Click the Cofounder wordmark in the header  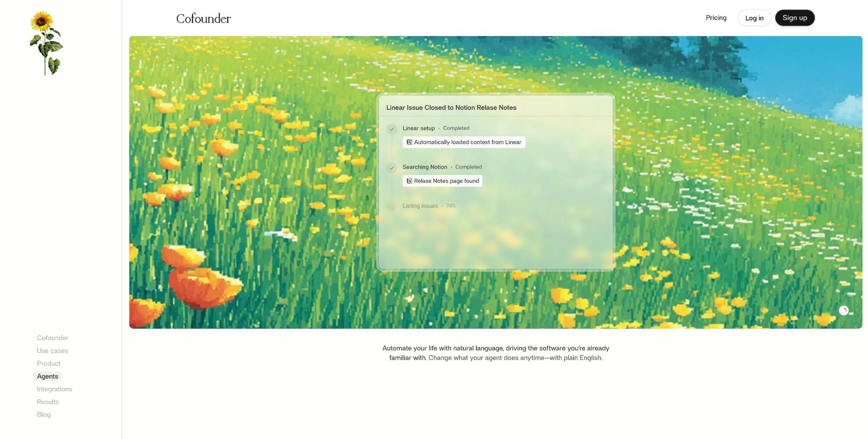click(x=203, y=19)
